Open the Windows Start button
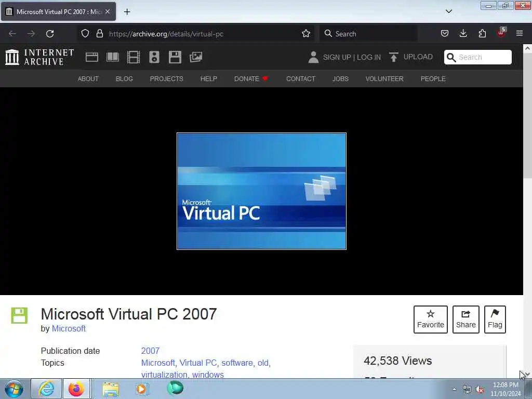Viewport: 532px width, 399px height. 14,389
